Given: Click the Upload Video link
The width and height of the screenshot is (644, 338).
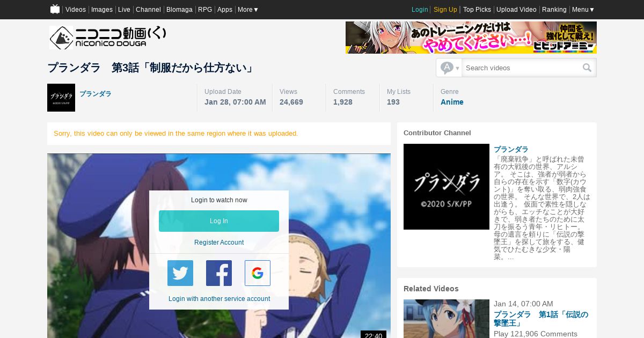Looking at the screenshot, I should point(516,10).
